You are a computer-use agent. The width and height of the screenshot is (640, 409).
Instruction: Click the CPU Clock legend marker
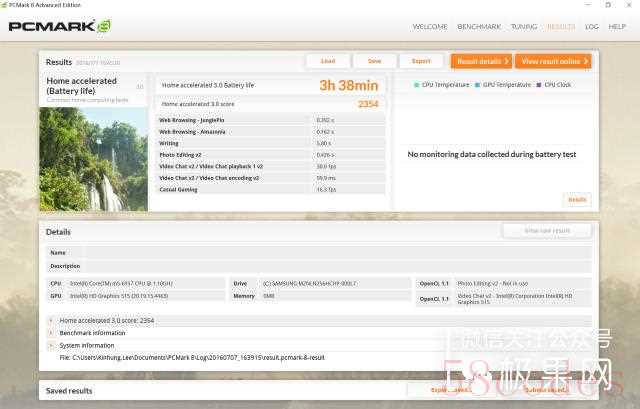540,85
